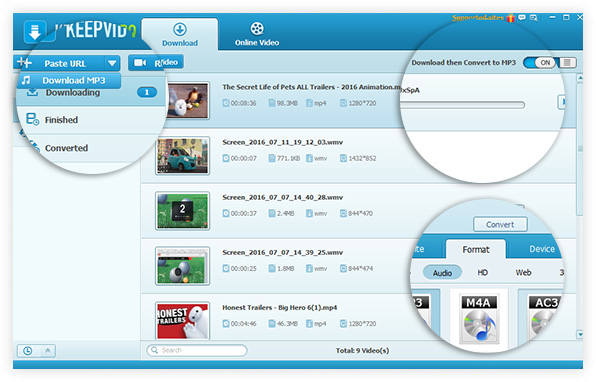596x382 pixels.
Task: Switch to the Download tab
Action: click(x=180, y=34)
